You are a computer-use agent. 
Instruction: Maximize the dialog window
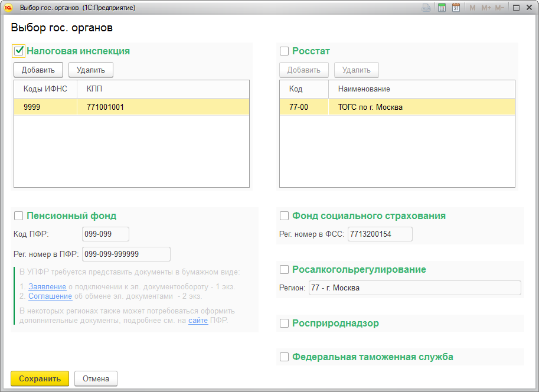(516, 8)
